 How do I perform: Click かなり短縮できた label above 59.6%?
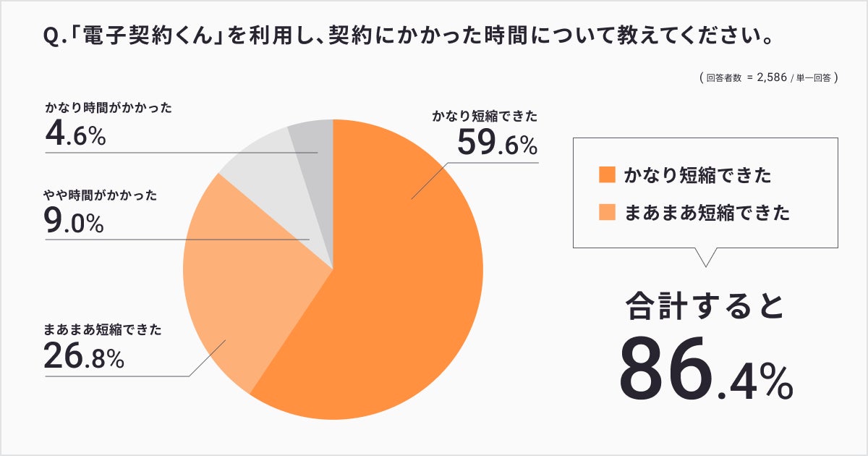pos(485,116)
